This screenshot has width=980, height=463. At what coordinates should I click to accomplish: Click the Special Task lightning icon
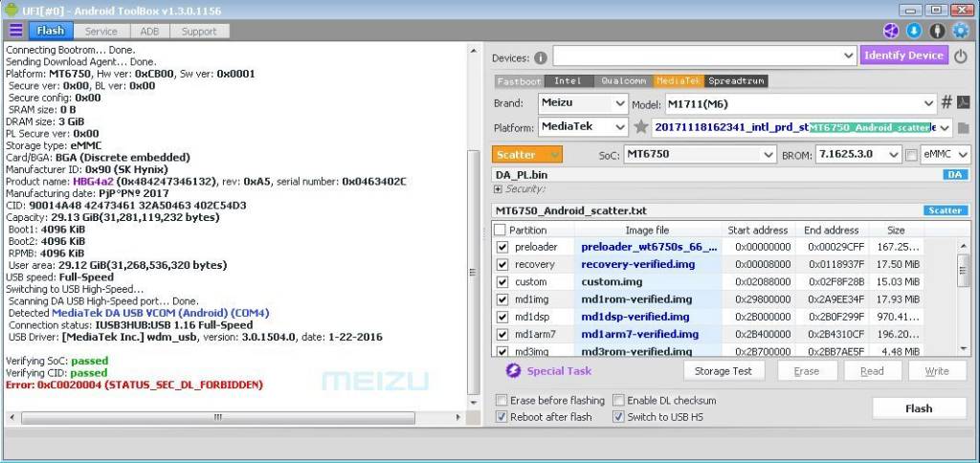click(x=513, y=371)
